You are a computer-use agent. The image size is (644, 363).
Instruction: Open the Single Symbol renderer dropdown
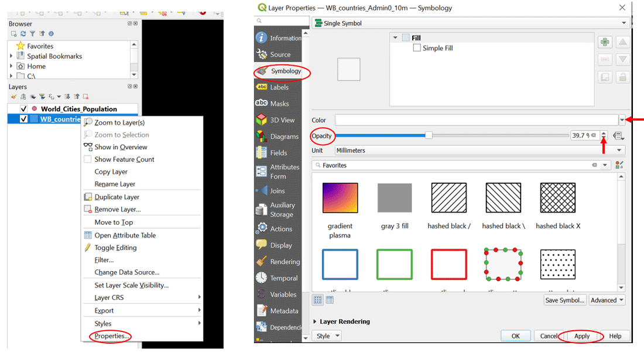[470, 23]
